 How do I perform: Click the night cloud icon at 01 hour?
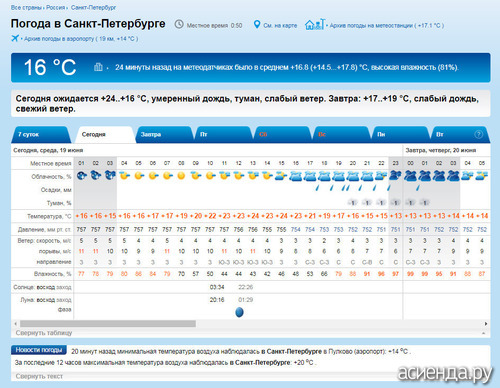pos(81,176)
